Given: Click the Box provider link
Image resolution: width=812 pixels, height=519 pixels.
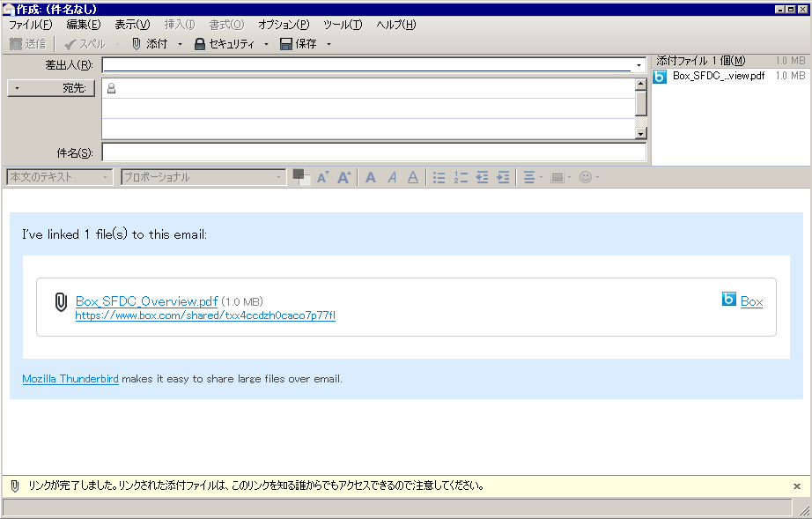Looking at the screenshot, I should (x=751, y=301).
